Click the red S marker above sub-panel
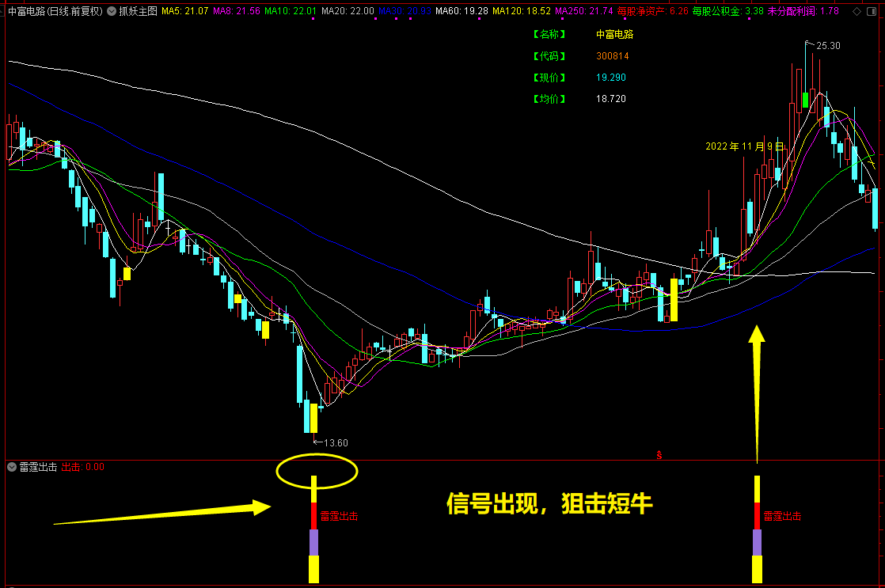This screenshot has height=588, width=885. tap(659, 454)
